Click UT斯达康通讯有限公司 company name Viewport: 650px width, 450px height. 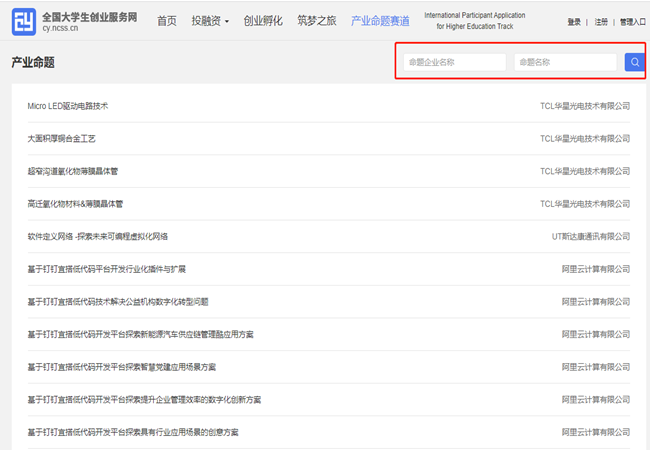tap(591, 236)
